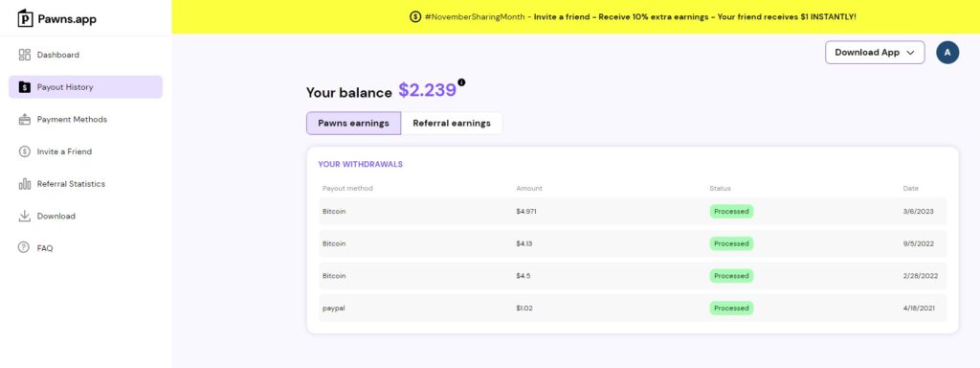980x368 pixels.
Task: Switch to Pawns earnings tab
Action: point(354,124)
